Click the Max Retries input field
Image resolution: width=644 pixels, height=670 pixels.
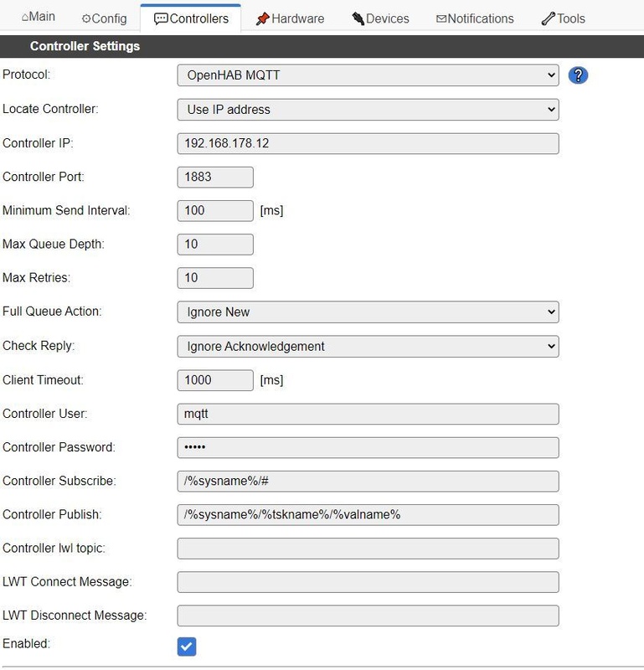215,278
